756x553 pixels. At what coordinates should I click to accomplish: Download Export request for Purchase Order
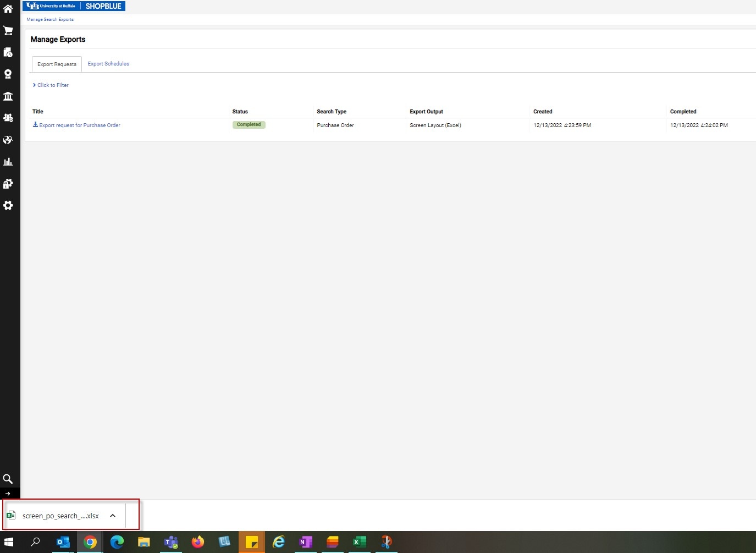point(79,125)
